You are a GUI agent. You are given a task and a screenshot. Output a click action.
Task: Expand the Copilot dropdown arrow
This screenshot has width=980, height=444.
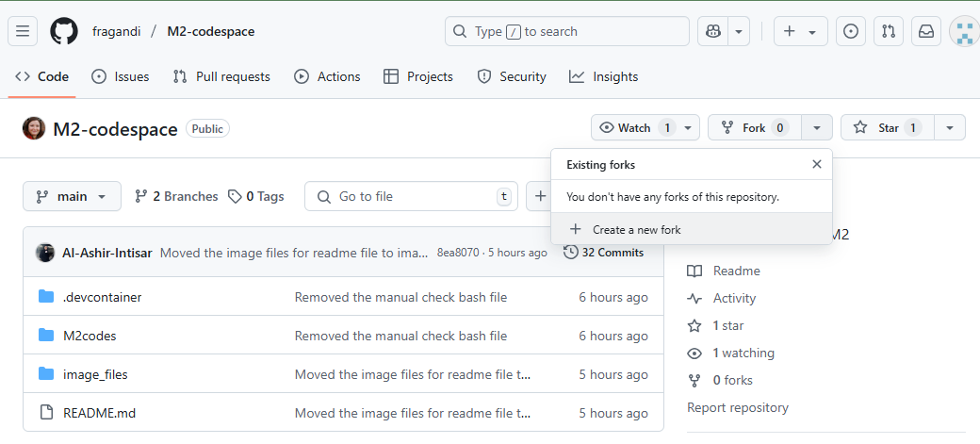pyautogui.click(x=739, y=31)
